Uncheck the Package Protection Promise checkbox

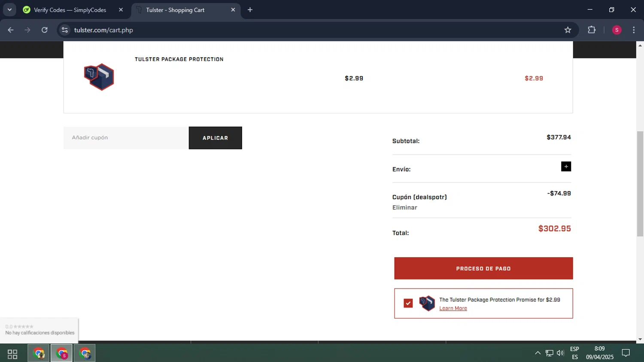(408, 304)
